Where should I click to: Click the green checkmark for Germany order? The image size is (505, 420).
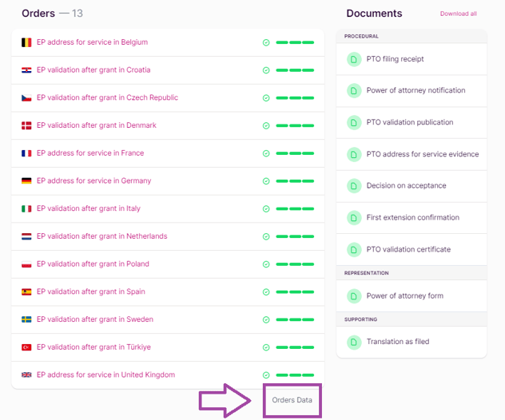coord(266,181)
